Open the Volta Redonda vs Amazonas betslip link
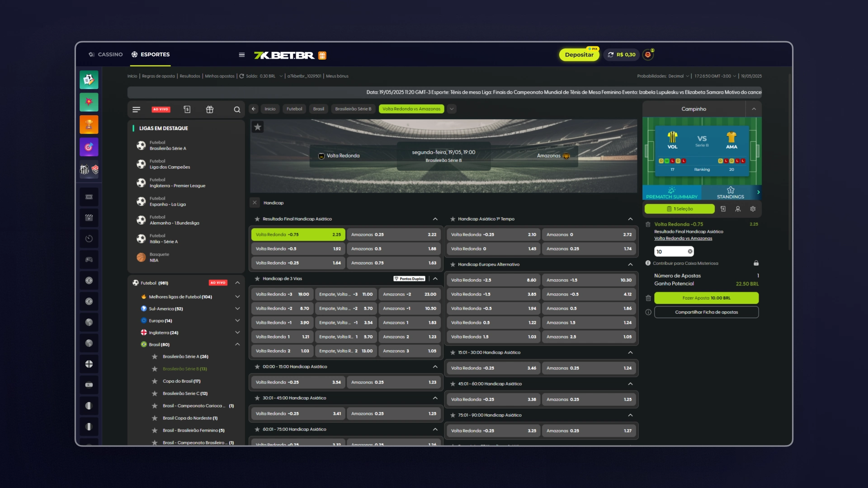868x488 pixels. [683, 239]
